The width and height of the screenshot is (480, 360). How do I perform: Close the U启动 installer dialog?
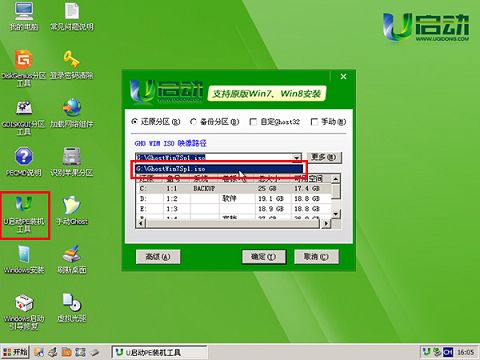click(x=343, y=77)
